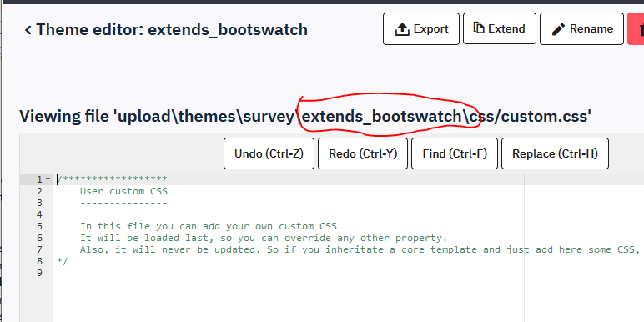644x322 pixels.
Task: Click the 'Viewing file' path heading
Action: (305, 117)
